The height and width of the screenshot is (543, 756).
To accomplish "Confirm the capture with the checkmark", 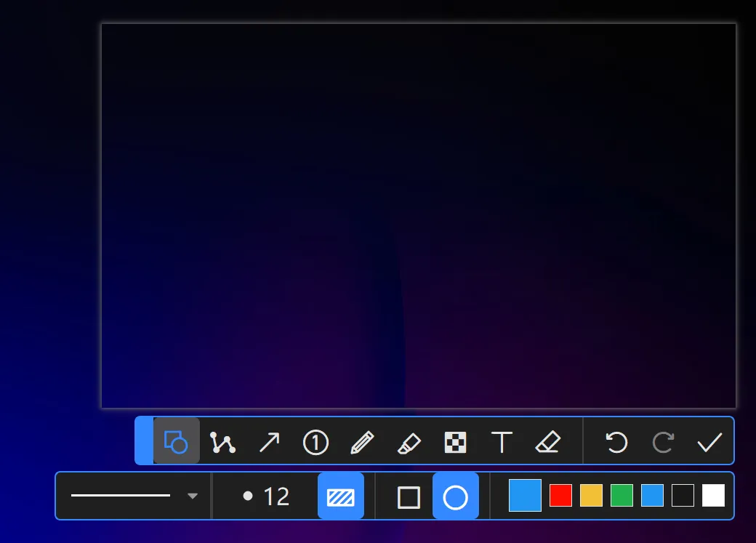I will coord(709,442).
